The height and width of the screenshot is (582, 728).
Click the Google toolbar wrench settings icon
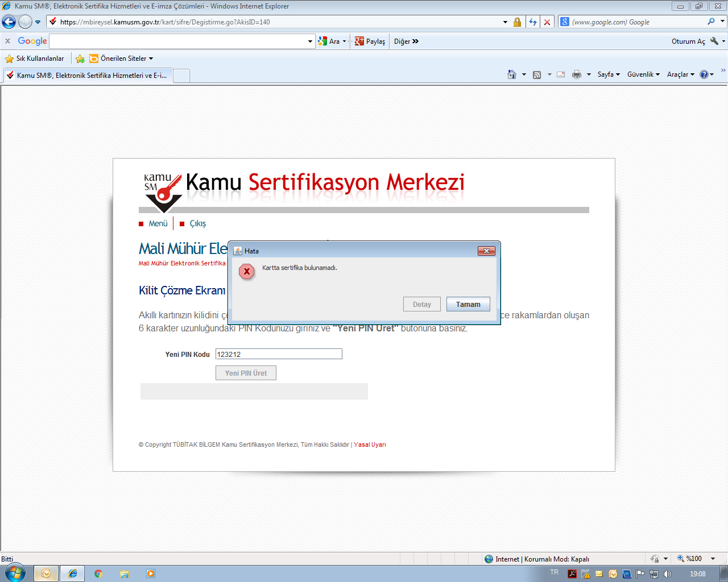tap(714, 41)
